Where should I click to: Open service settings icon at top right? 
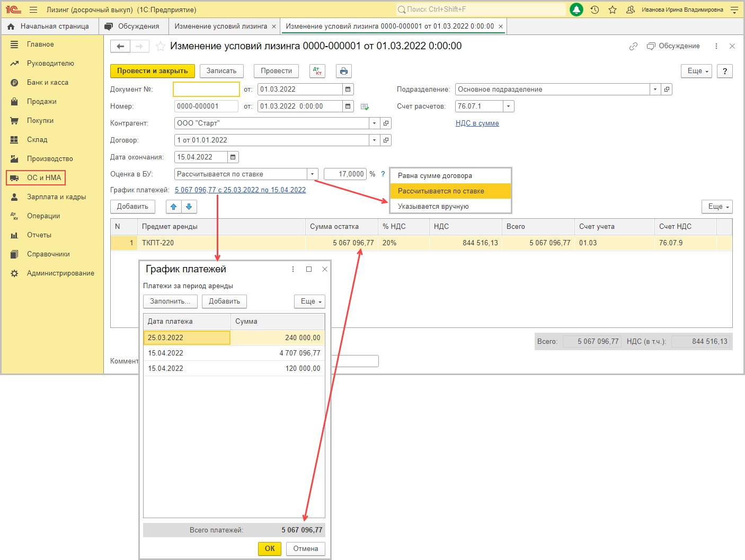[734, 10]
